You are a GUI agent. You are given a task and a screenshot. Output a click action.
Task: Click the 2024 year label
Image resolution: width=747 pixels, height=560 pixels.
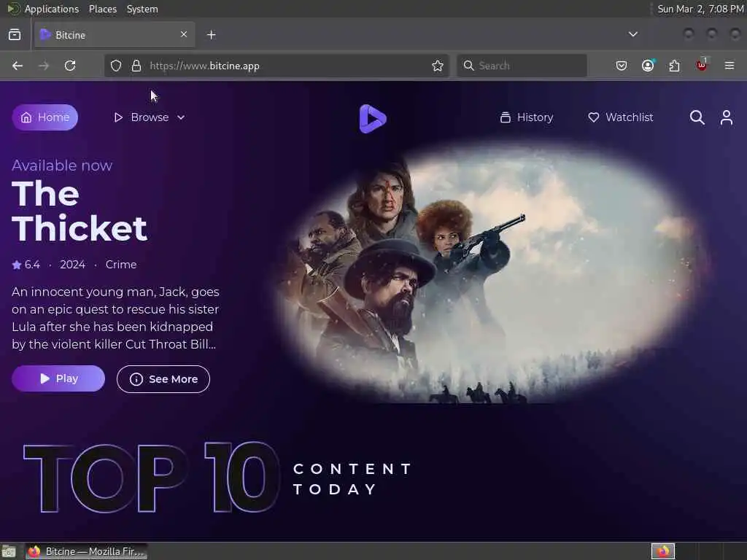pos(72,265)
